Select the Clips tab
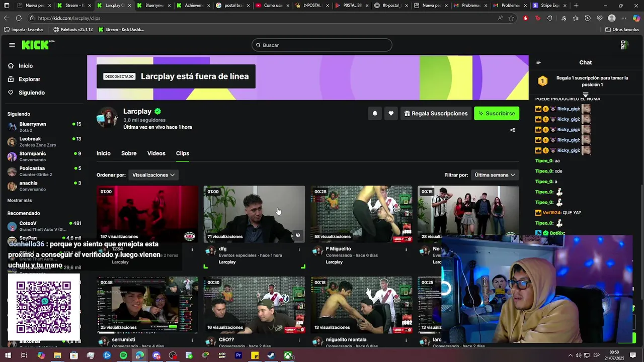The width and height of the screenshot is (644, 362). 183,153
